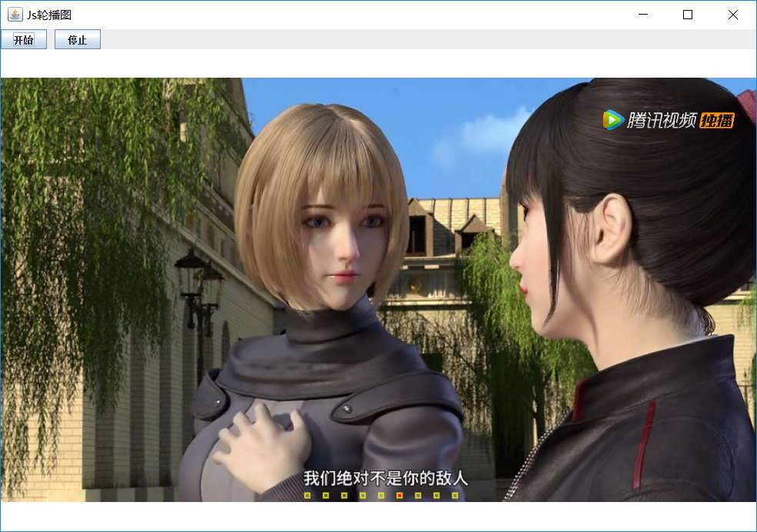Select the third carousel indicator dot

pos(344,495)
